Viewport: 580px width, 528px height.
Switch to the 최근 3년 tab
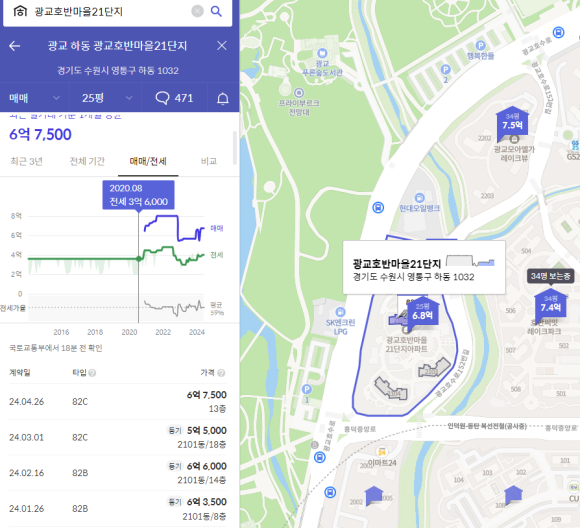click(x=26, y=161)
